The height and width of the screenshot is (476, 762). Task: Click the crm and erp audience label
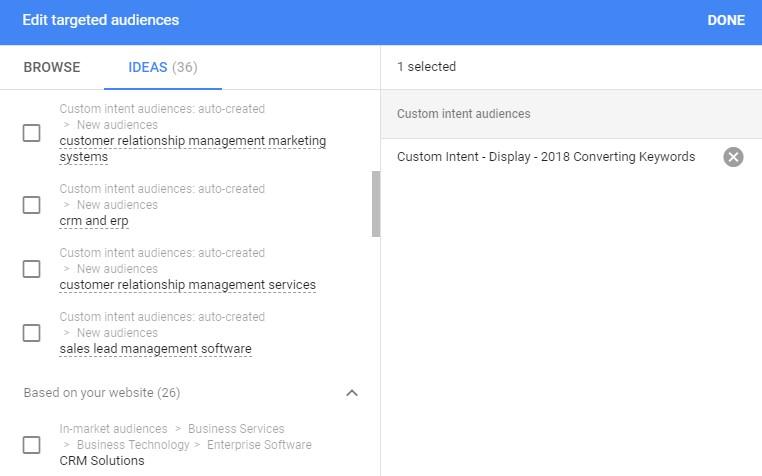click(x=94, y=221)
